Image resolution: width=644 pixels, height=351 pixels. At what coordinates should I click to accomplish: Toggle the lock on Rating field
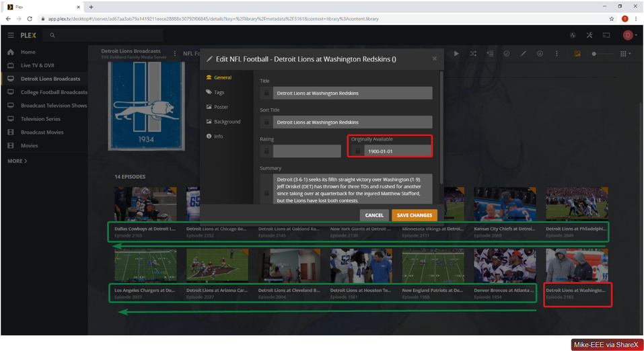[266, 151]
